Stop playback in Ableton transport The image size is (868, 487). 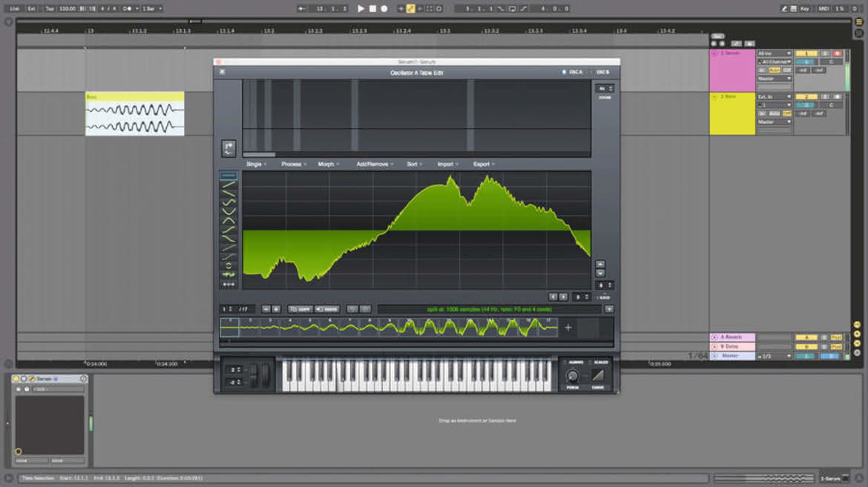tap(372, 8)
